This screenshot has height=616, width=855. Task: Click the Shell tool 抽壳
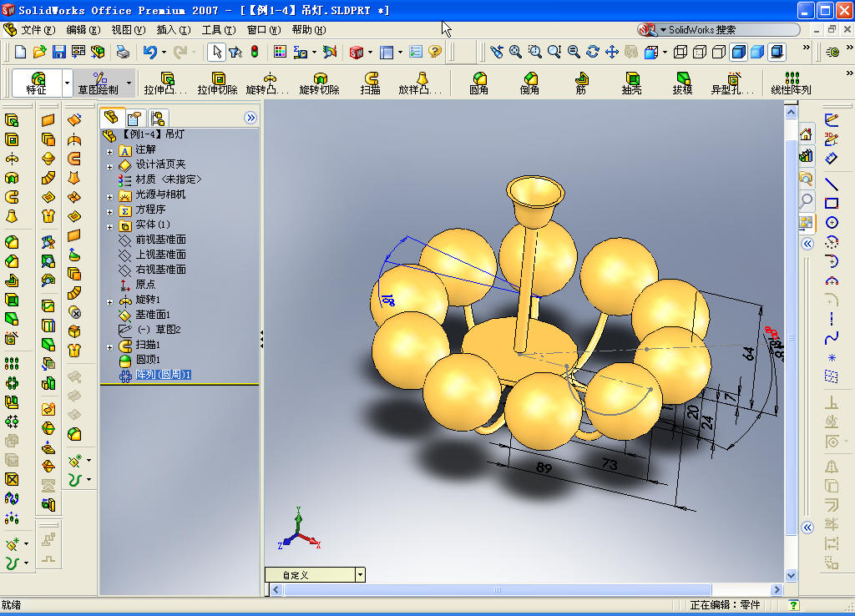[631, 83]
